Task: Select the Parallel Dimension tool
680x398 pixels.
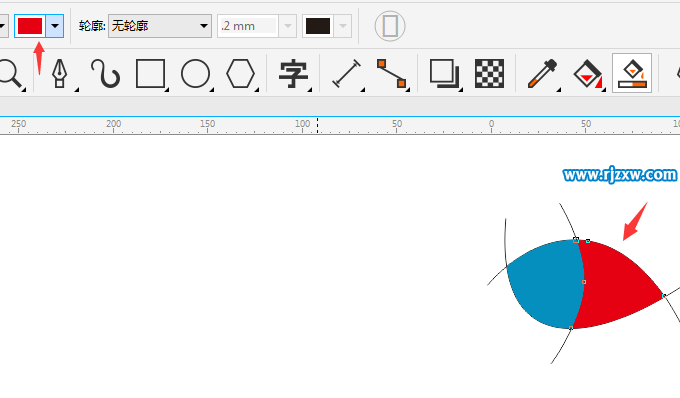Action: [347, 74]
